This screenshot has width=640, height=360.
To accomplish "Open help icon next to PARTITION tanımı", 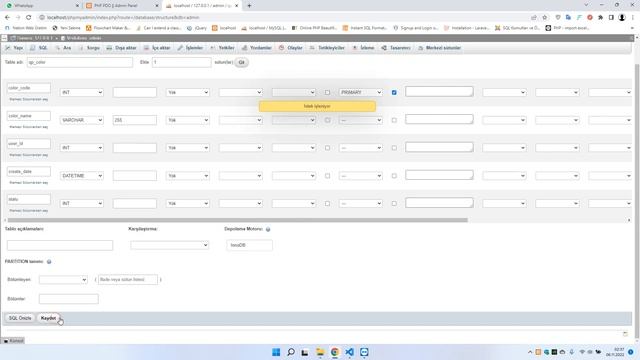I will pyautogui.click(x=49, y=262).
